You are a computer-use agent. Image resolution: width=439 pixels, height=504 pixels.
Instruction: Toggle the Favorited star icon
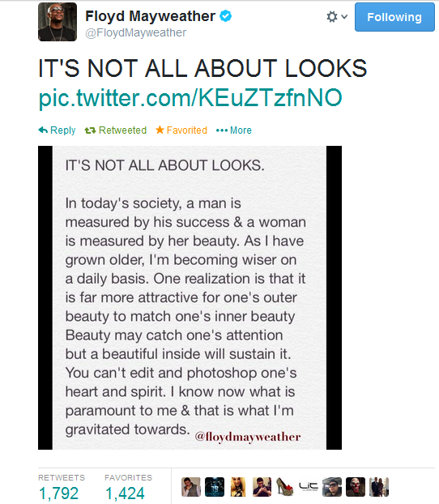pyautogui.click(x=160, y=130)
